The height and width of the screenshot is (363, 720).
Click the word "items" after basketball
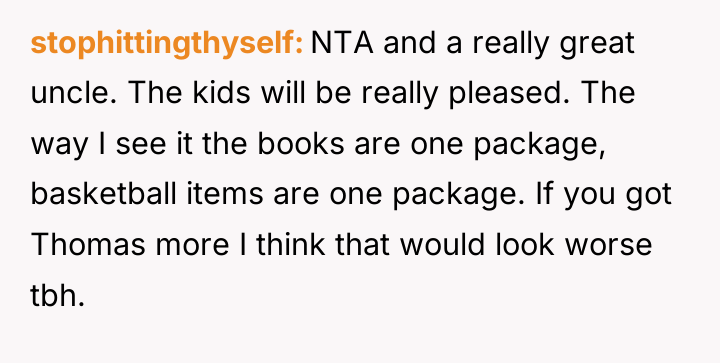pyautogui.click(x=225, y=194)
